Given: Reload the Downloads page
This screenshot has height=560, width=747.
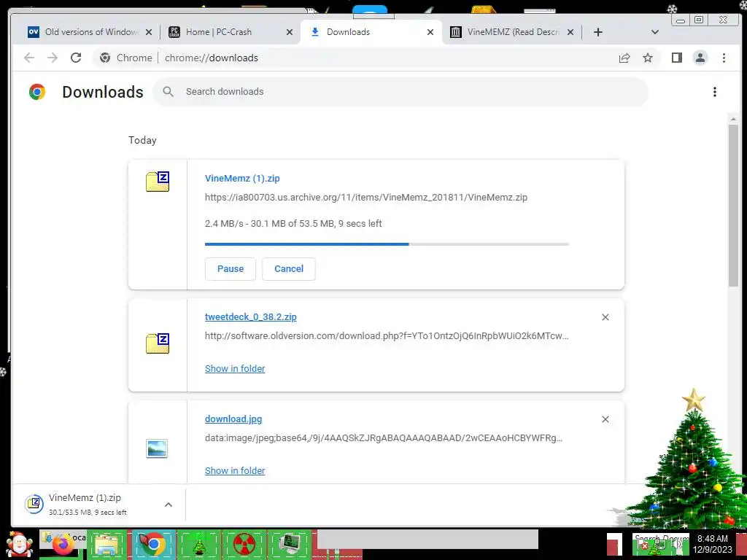Looking at the screenshot, I should (x=76, y=58).
